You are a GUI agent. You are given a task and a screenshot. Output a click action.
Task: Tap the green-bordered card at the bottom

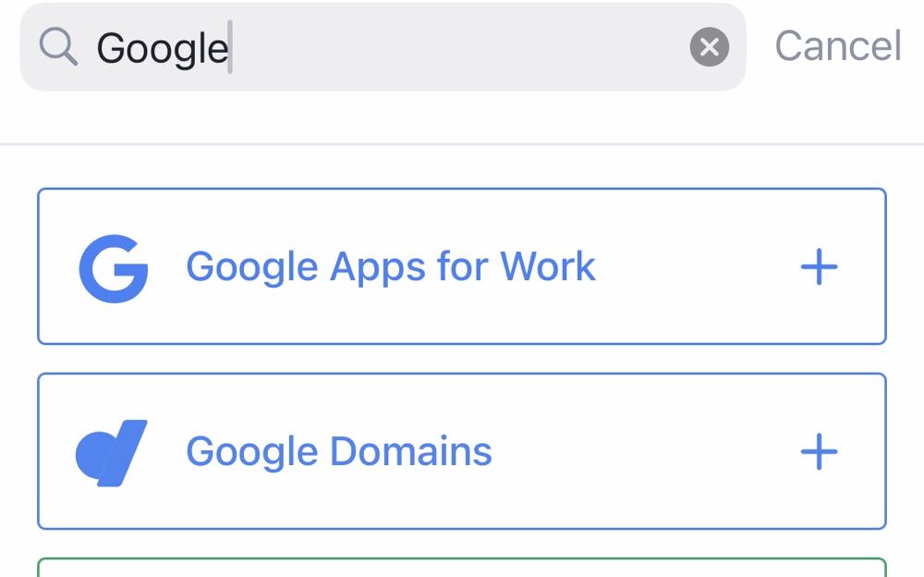462,568
